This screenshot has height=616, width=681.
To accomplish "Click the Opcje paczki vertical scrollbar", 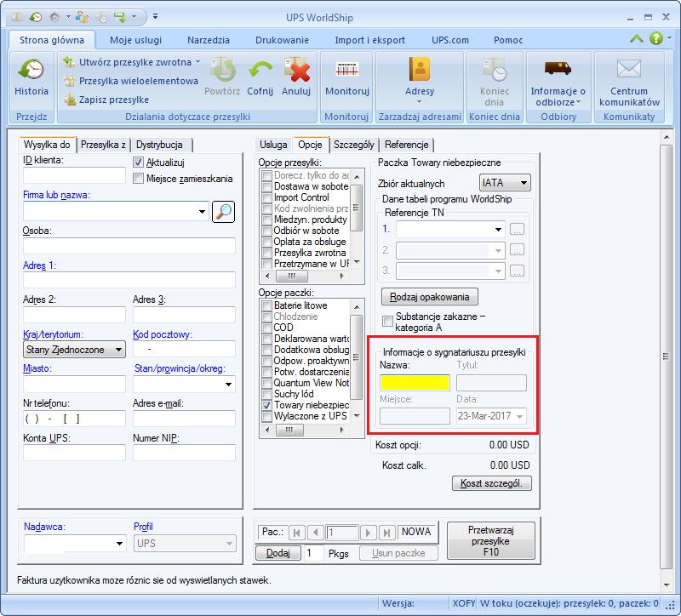I will coord(356,362).
